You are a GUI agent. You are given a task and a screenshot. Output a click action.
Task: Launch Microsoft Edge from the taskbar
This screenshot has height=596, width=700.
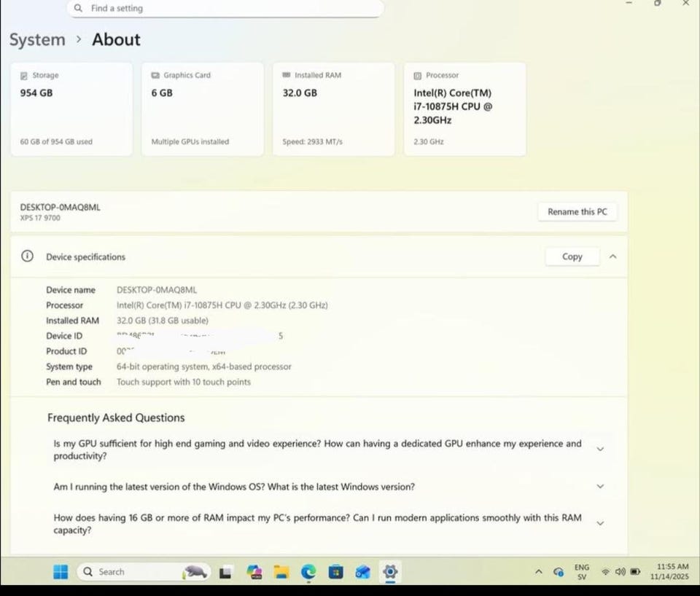tap(308, 572)
